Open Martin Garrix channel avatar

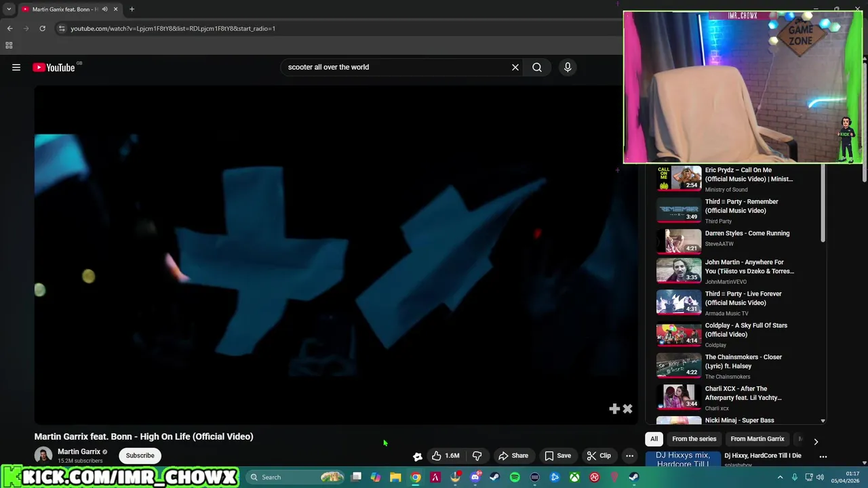43,455
